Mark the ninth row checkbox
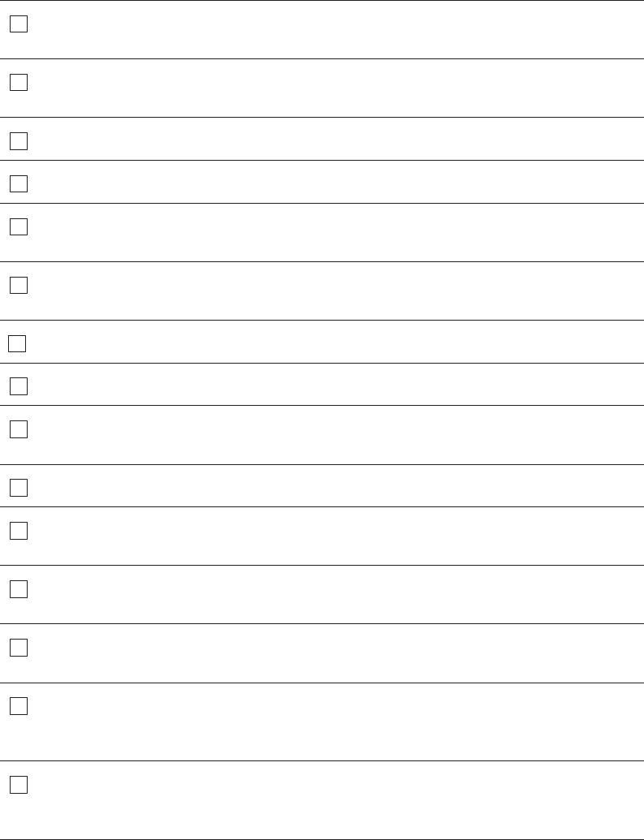644x840 pixels. 19,429
